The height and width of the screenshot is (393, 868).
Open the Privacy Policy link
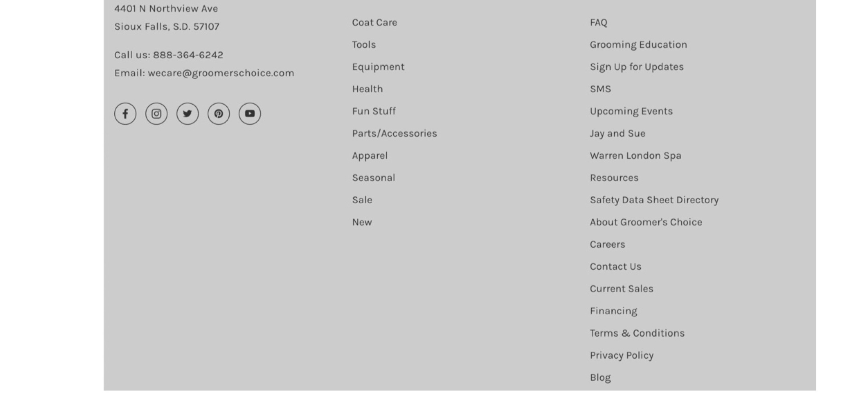point(621,355)
